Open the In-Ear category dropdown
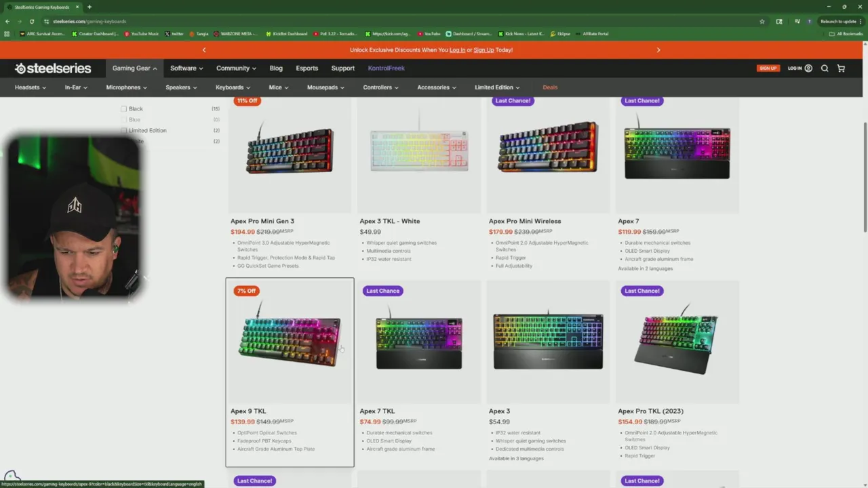This screenshot has width=868, height=488. pyautogui.click(x=76, y=87)
